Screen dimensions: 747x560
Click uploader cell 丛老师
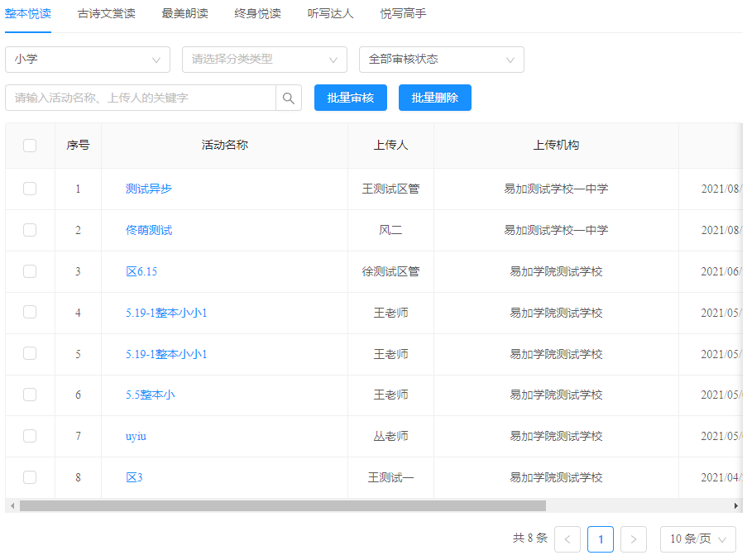tap(390, 436)
